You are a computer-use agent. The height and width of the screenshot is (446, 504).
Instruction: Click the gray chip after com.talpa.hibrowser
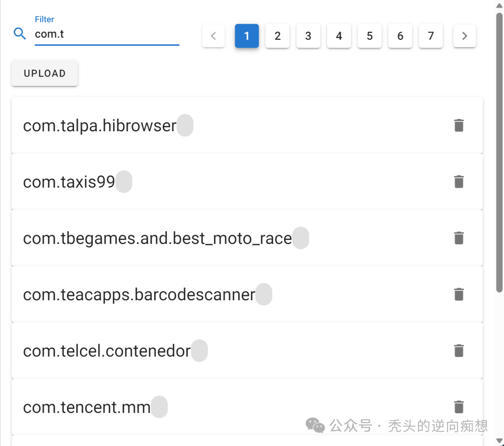tap(185, 126)
